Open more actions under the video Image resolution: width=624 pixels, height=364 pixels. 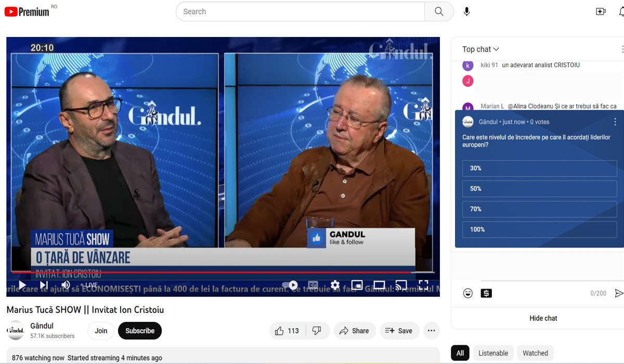tap(431, 331)
